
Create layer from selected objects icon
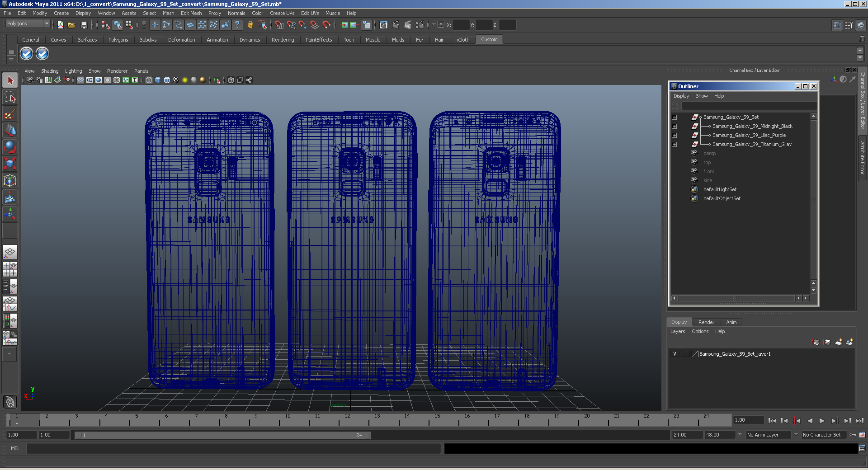coord(849,342)
